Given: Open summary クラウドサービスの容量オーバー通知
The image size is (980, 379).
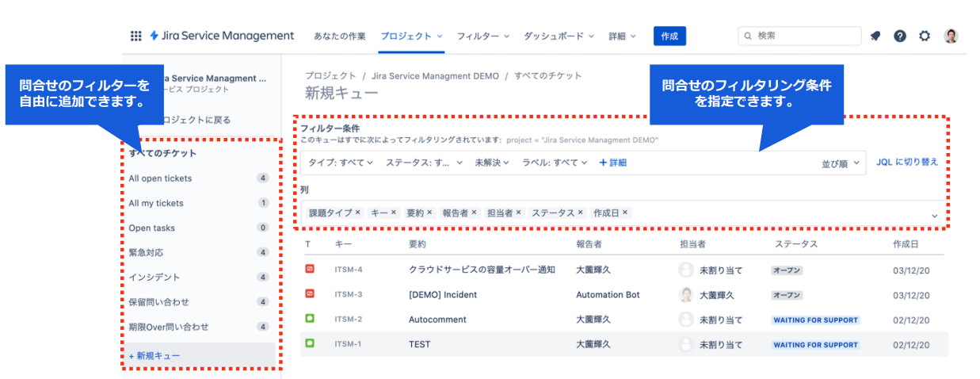Looking at the screenshot, I should point(482,270).
